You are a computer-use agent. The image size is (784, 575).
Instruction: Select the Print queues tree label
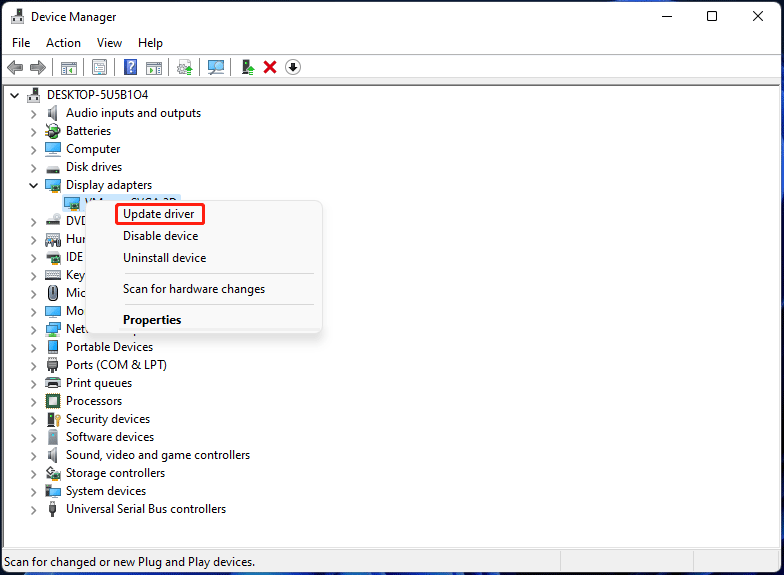[99, 383]
